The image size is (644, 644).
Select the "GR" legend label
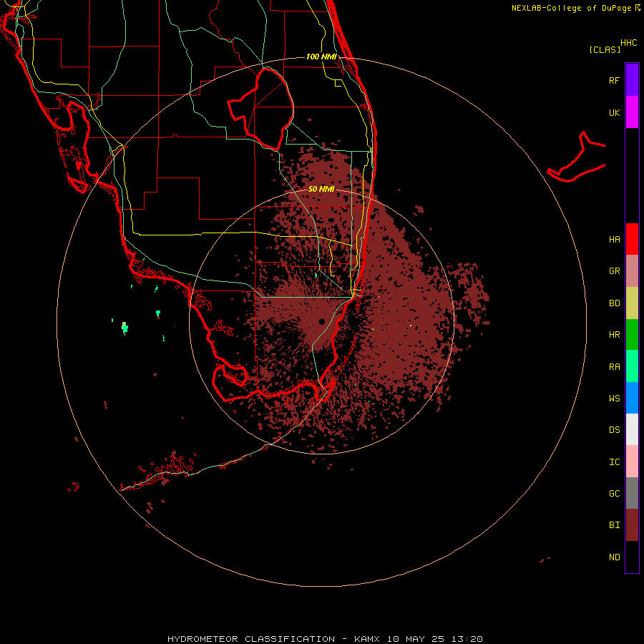pos(614,271)
